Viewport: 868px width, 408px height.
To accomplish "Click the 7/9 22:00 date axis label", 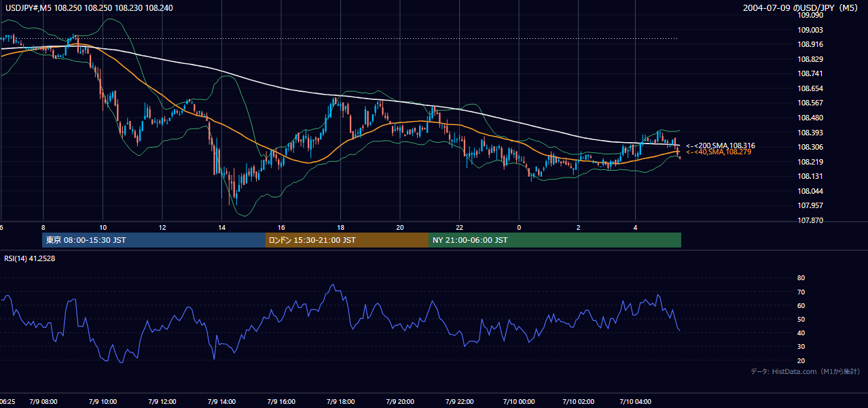I will click(459, 402).
